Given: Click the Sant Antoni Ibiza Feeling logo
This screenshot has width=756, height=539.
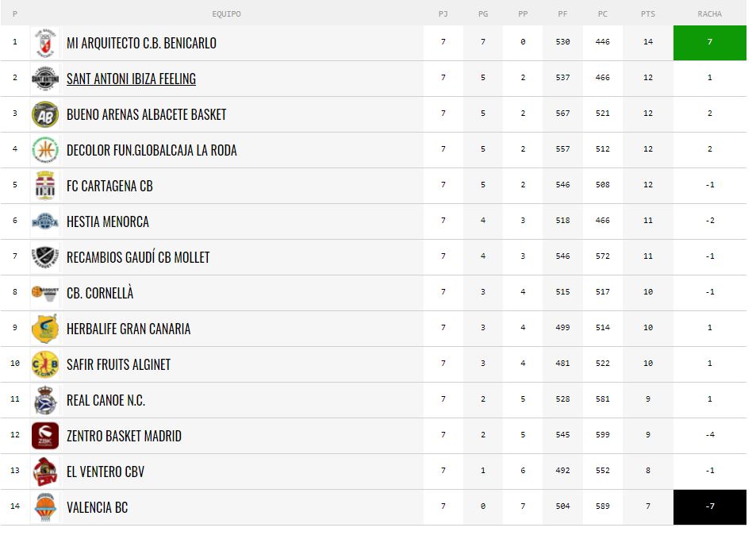Looking at the screenshot, I should (x=44, y=79).
